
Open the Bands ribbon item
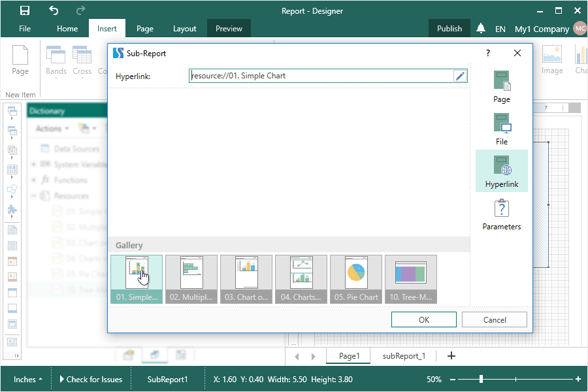56,61
